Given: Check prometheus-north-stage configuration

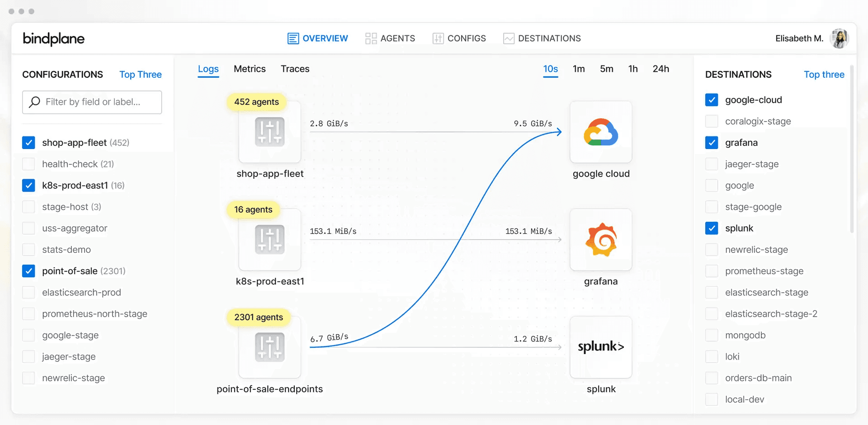Looking at the screenshot, I should pyautogui.click(x=28, y=313).
